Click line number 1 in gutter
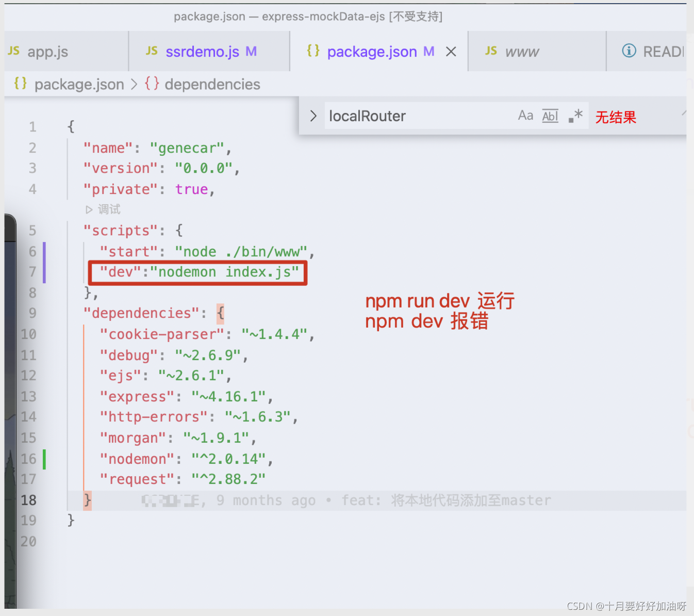 [32, 127]
